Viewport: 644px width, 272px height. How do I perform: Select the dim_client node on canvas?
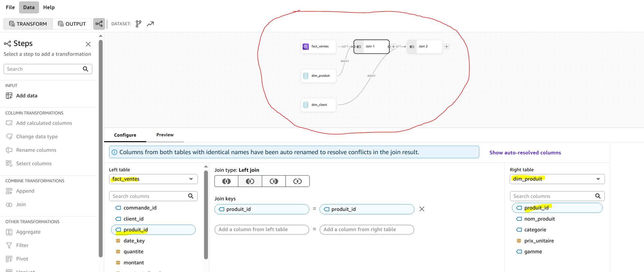coord(318,105)
